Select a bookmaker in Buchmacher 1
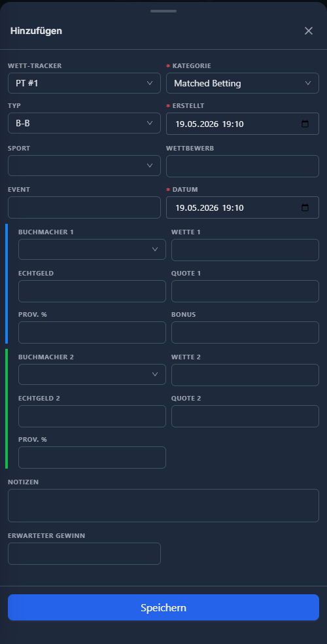 (92, 249)
